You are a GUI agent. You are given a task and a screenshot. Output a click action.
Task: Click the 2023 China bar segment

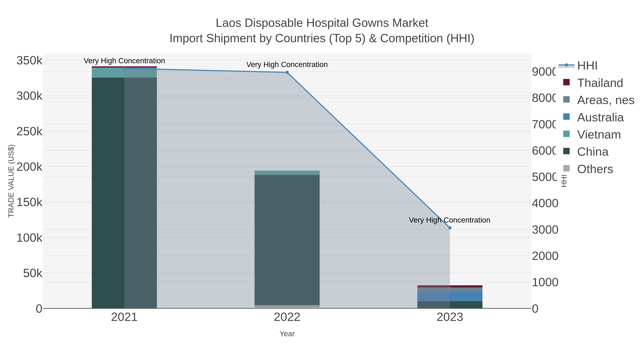[450, 305]
